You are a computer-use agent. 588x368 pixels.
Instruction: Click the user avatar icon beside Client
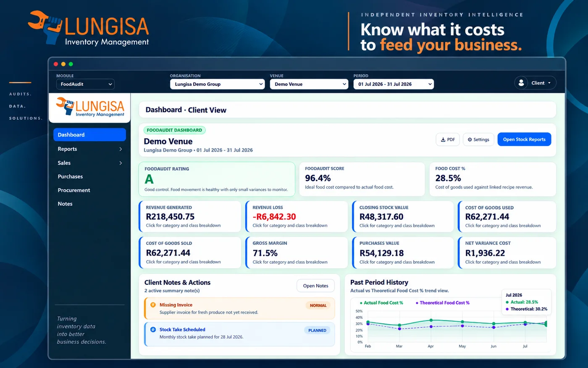[x=521, y=83]
